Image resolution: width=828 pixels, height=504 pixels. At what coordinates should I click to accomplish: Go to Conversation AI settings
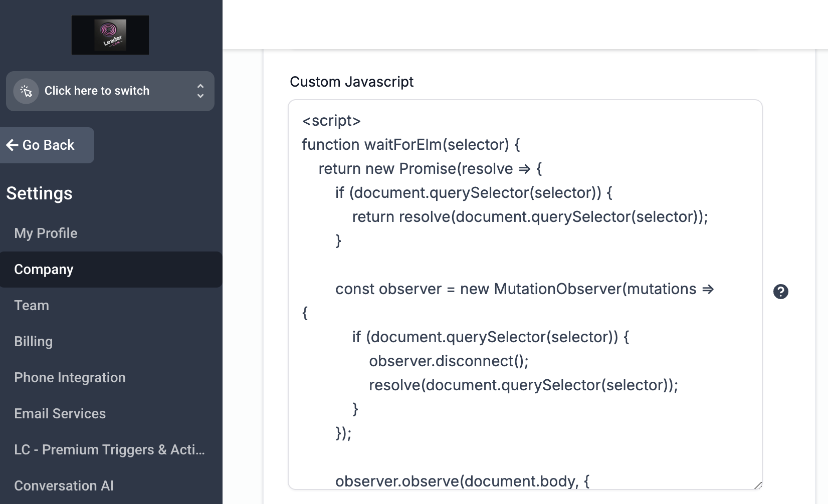[x=64, y=486]
